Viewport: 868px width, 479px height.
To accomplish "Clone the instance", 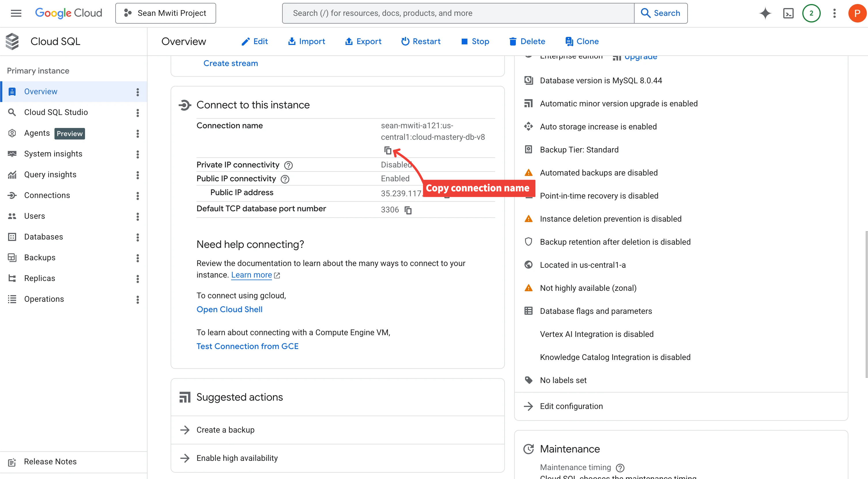I will (x=582, y=42).
